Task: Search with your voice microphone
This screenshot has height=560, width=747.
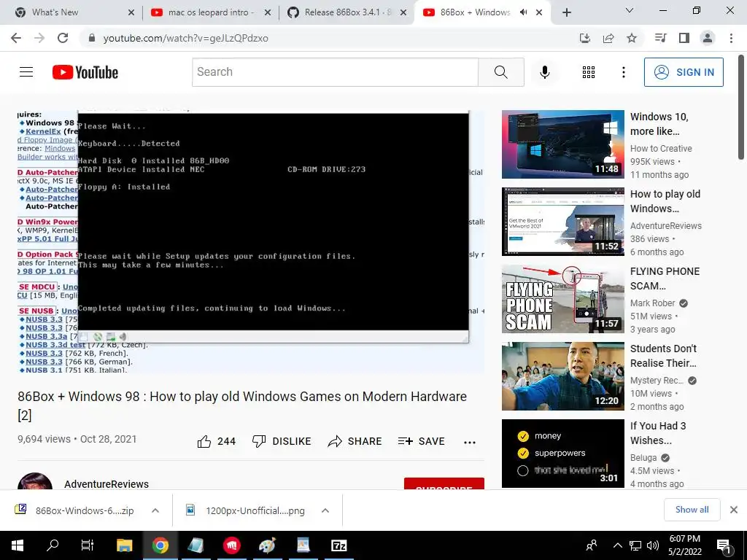Action: tap(545, 72)
